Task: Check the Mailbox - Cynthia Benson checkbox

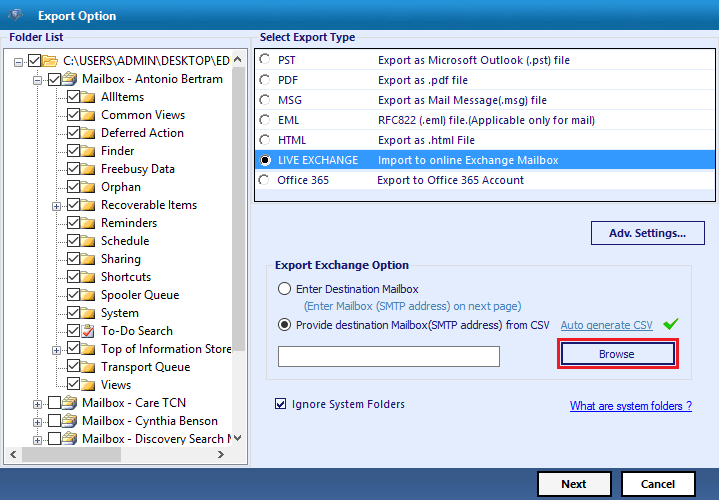Action: click(x=54, y=421)
